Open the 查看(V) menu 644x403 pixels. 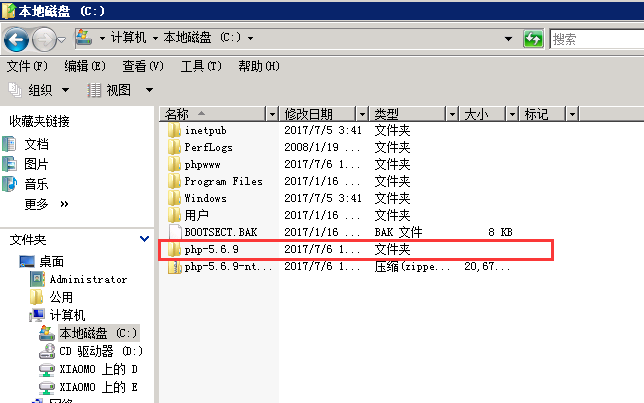coord(143,66)
